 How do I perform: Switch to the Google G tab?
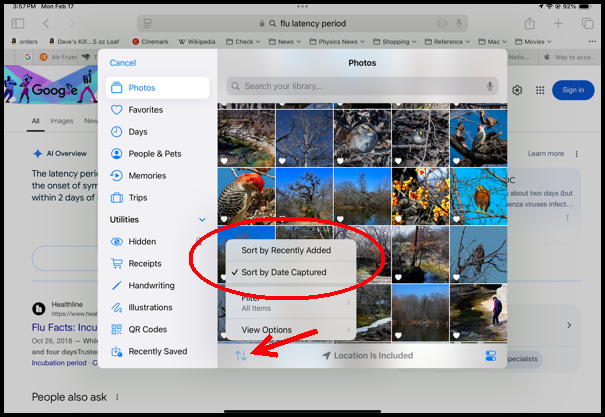[x=27, y=57]
